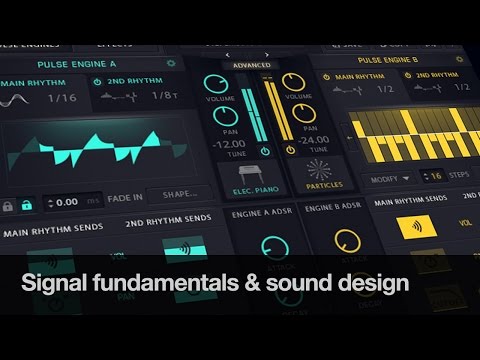
Task: Click the Steps label
Action: click(x=459, y=175)
